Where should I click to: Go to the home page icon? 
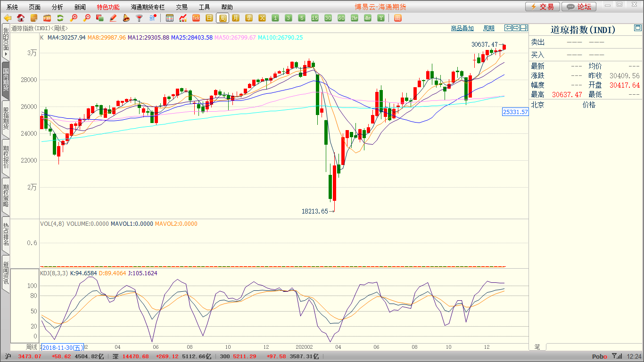[21, 18]
